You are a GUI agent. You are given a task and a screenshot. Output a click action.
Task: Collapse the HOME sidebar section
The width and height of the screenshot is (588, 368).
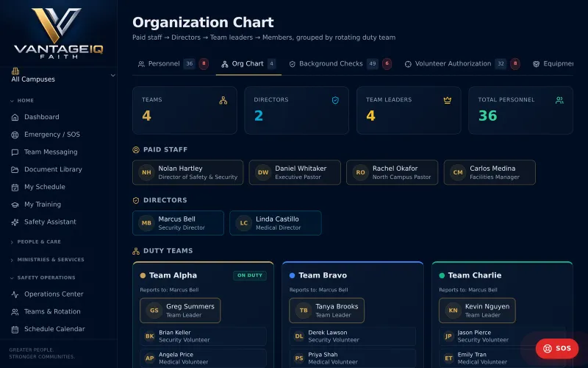23,101
